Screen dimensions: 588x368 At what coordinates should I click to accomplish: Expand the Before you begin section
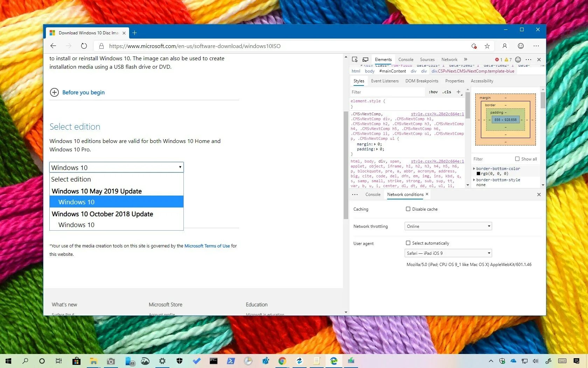pyautogui.click(x=77, y=92)
